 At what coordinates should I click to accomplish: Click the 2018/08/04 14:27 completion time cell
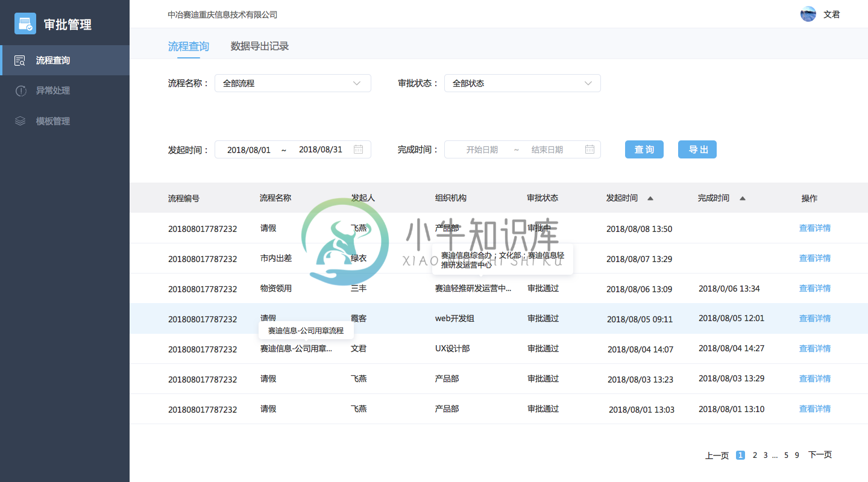pos(731,349)
